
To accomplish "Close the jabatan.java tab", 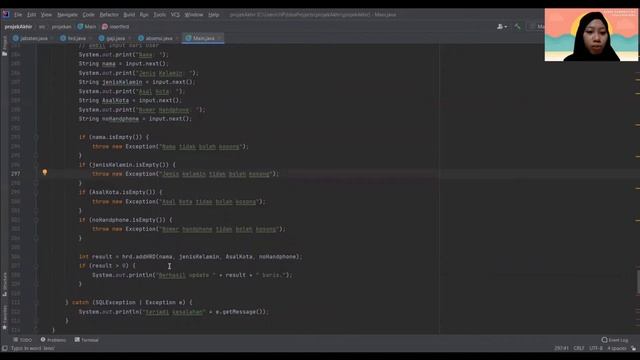I will (x=52, y=38).
